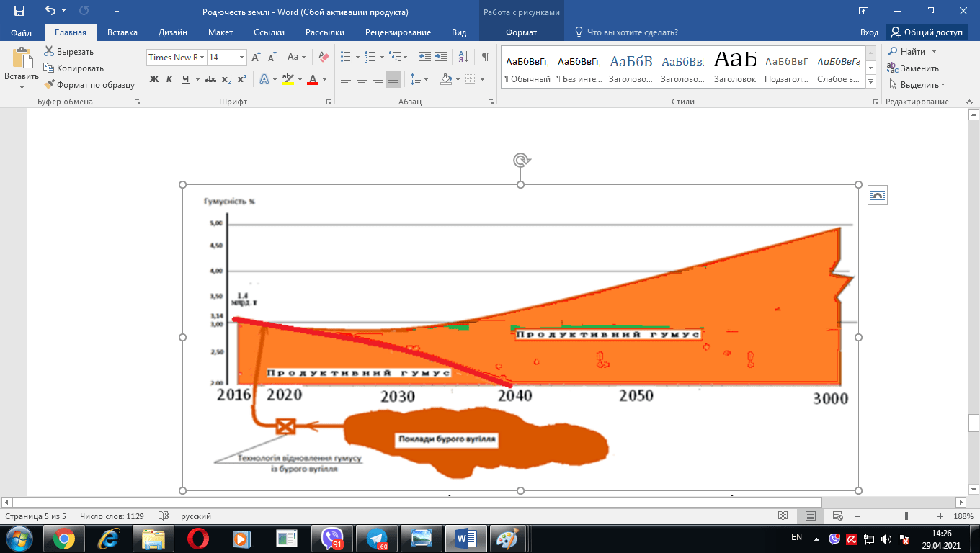The height and width of the screenshot is (553, 980).
Task: Click the rotation handle above the picture
Action: pos(521,160)
